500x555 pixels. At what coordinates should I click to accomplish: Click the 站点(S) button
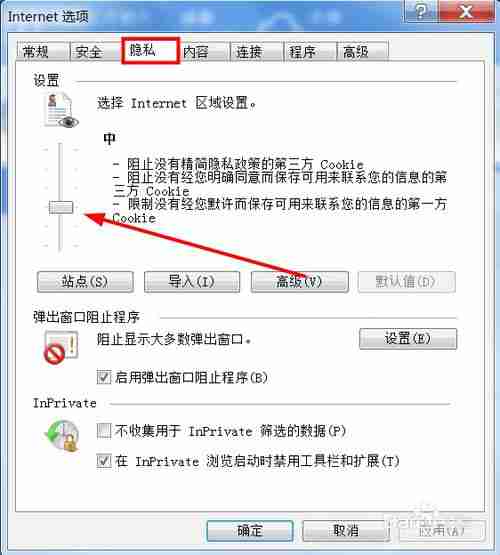click(85, 282)
